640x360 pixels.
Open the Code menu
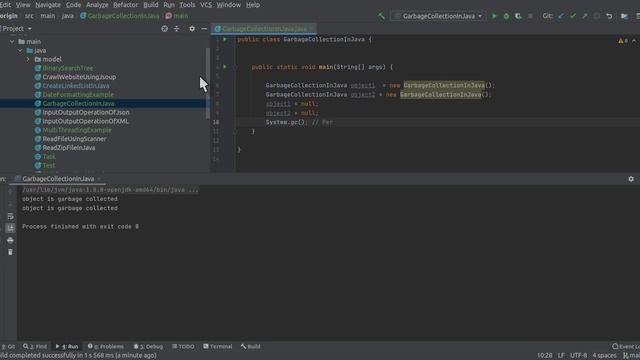[x=73, y=5]
